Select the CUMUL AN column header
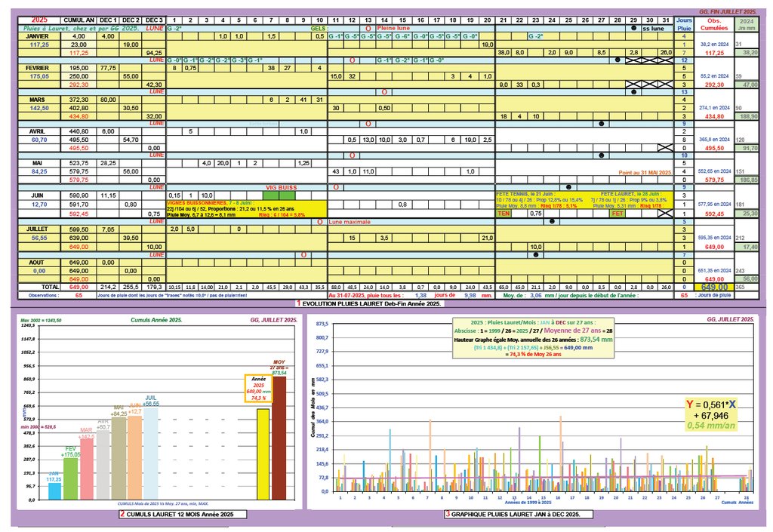Image resolution: width=773 pixels, height=532 pixels. (79, 20)
